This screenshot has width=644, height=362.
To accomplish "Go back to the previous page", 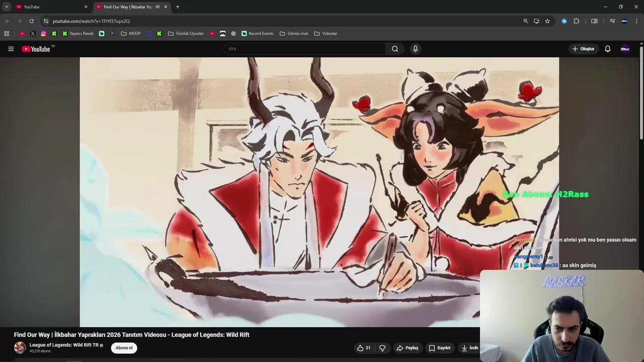I will (7, 21).
